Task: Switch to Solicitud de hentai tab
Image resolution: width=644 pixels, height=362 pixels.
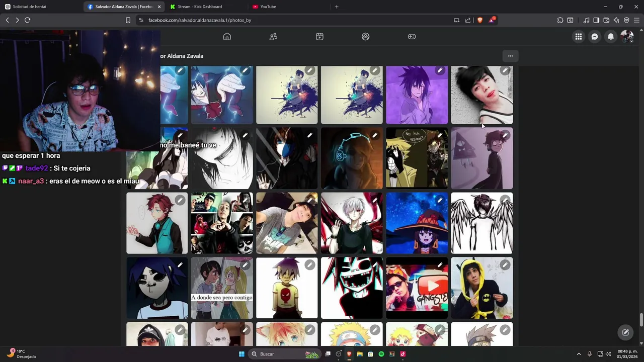Action: click(41, 7)
